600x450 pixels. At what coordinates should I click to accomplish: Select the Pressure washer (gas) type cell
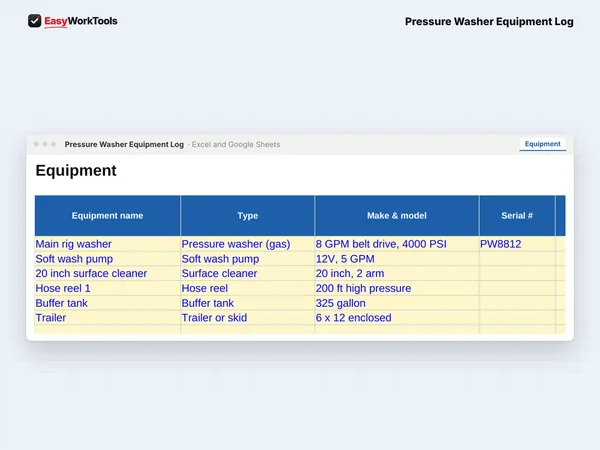[248, 244]
